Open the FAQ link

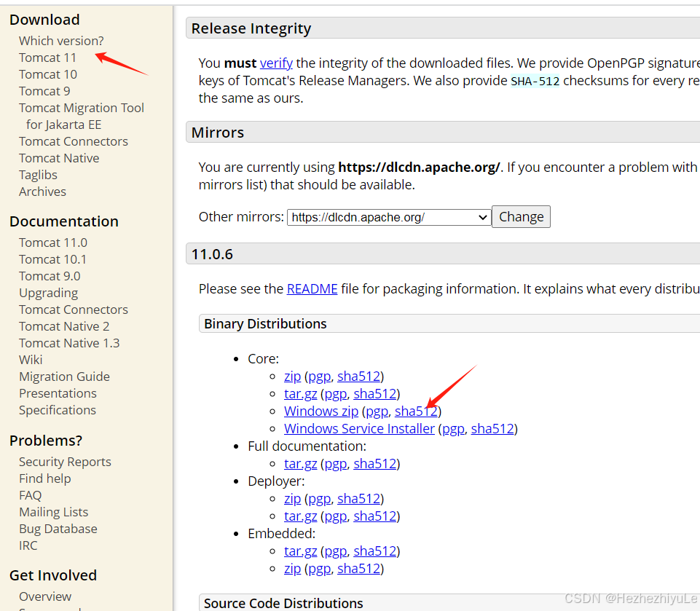click(x=30, y=495)
